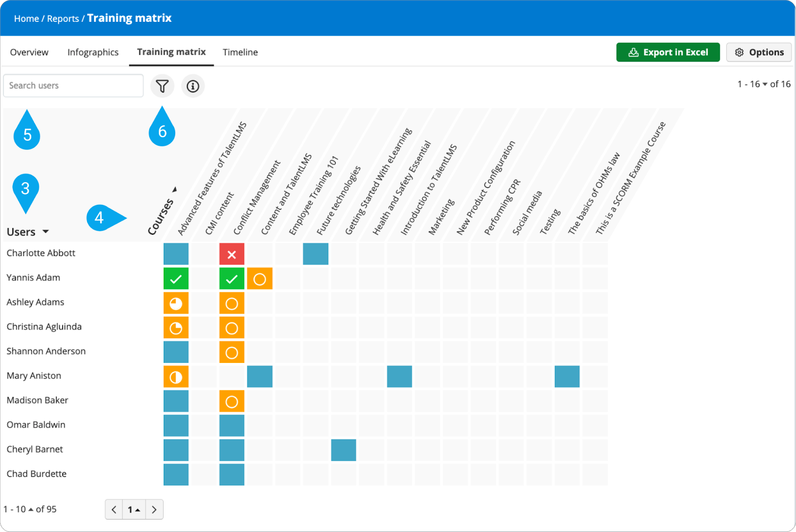
Task: Navigate to Reports via the breadcrumb
Action: [x=63, y=18]
